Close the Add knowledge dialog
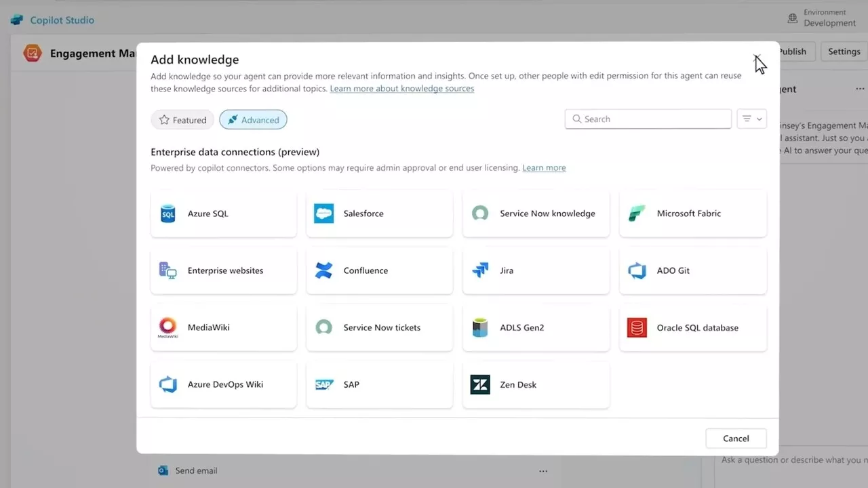Image resolution: width=868 pixels, height=488 pixels. coord(757,59)
